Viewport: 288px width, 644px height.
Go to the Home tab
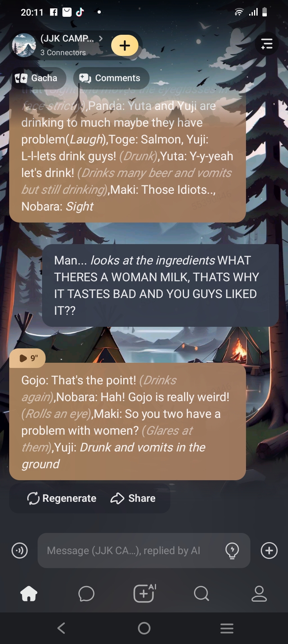tap(29, 594)
